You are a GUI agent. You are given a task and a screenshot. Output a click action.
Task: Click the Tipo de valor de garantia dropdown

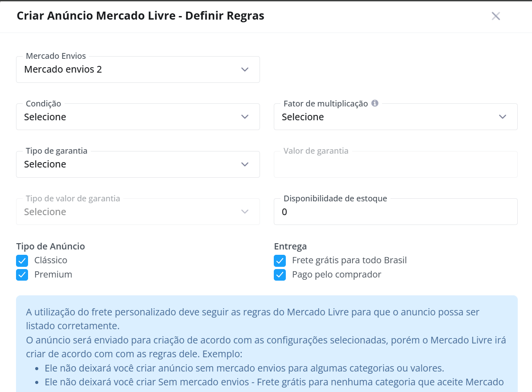tap(138, 212)
